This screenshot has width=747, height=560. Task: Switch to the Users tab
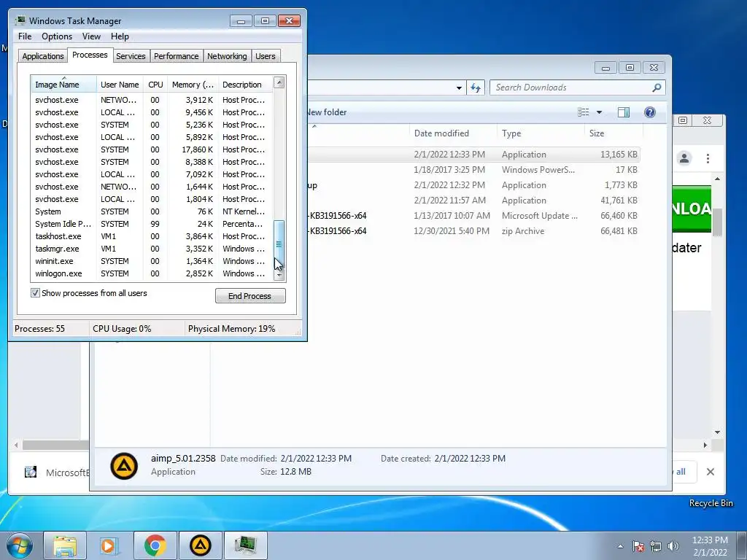[266, 56]
